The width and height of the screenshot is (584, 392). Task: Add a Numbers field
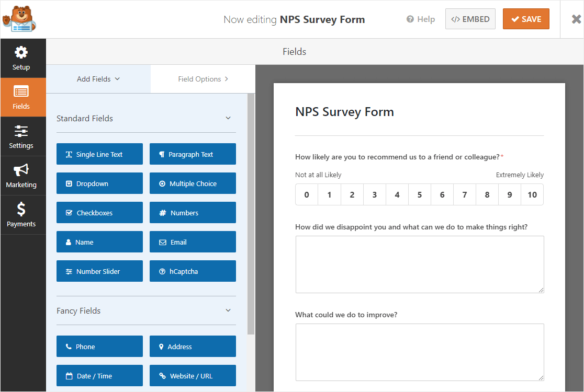pos(193,213)
